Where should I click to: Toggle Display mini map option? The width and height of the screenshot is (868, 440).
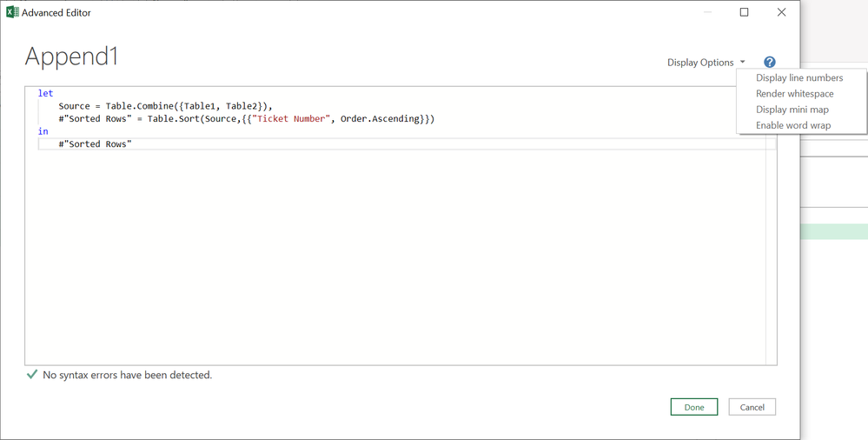pos(792,110)
